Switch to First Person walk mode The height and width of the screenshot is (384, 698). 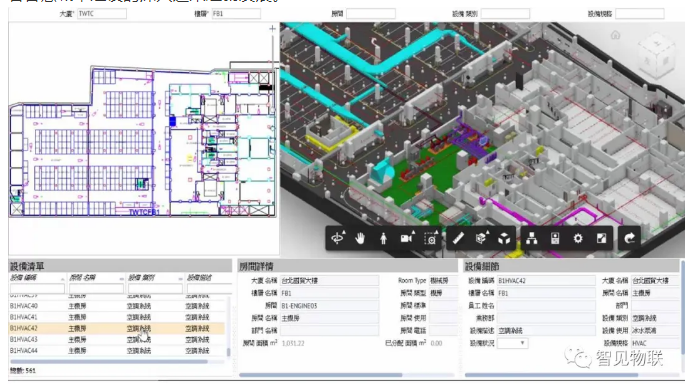383,238
